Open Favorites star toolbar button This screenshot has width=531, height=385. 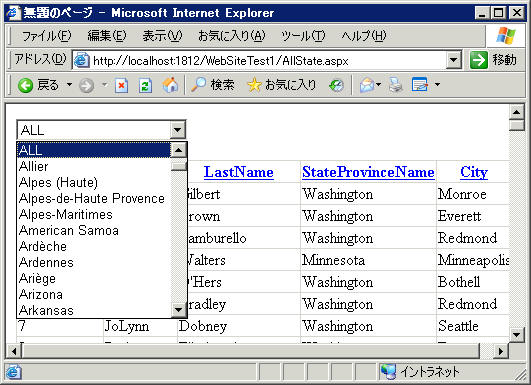point(282,85)
